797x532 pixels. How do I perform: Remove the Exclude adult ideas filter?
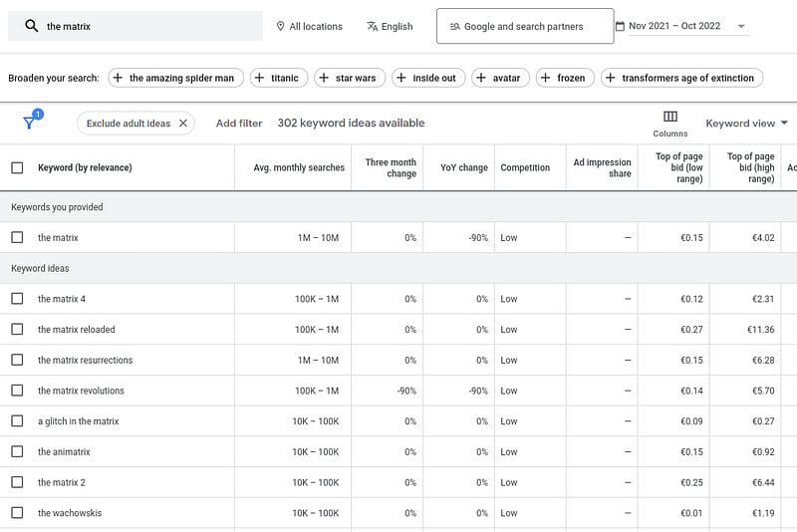pos(183,123)
